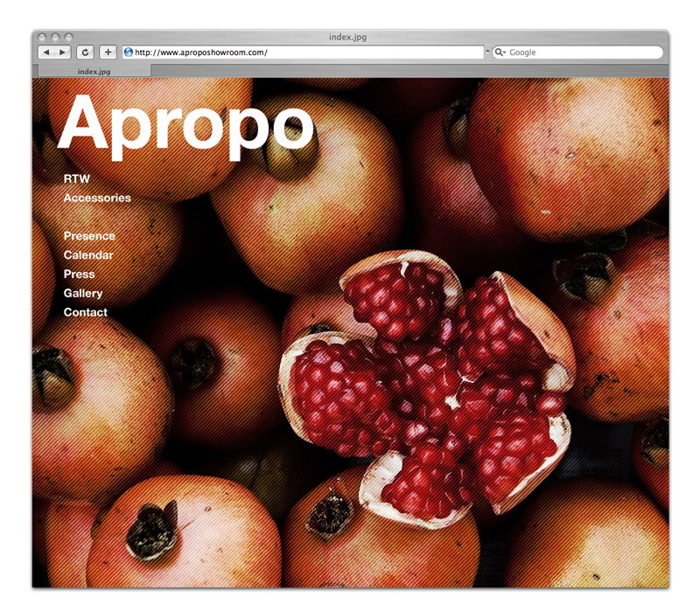Click the Apropo logo heading
This screenshot has height=612, width=700.
(185, 126)
